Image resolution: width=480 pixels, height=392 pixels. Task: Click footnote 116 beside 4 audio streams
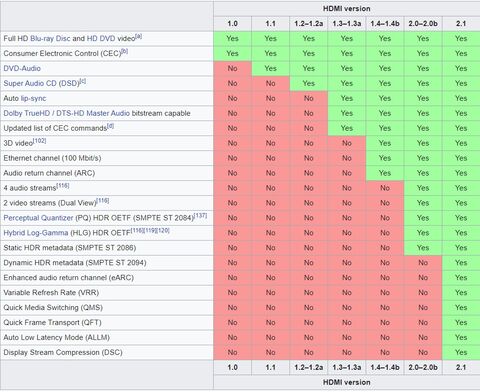63,186
